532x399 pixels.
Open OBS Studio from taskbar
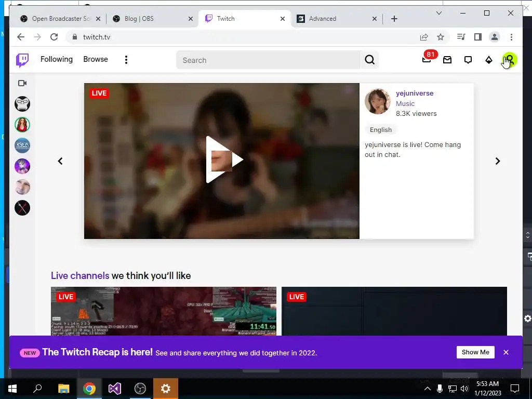point(140,388)
